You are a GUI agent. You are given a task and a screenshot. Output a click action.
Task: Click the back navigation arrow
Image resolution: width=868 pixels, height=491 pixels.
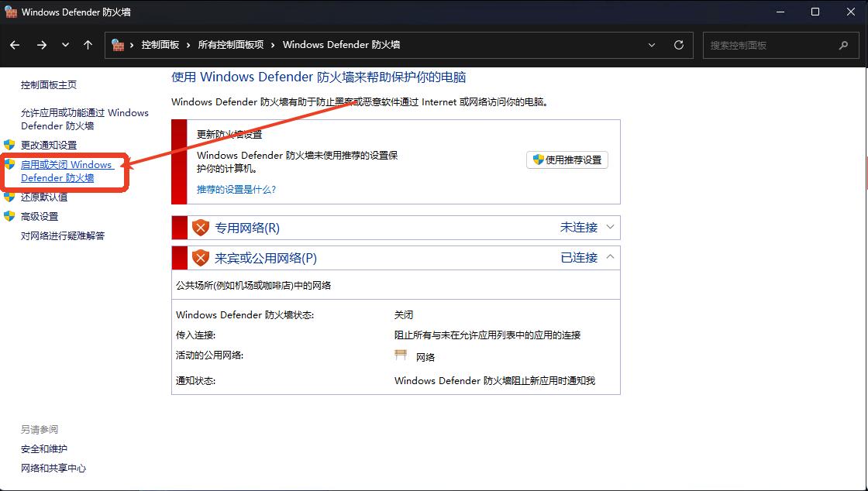click(14, 45)
